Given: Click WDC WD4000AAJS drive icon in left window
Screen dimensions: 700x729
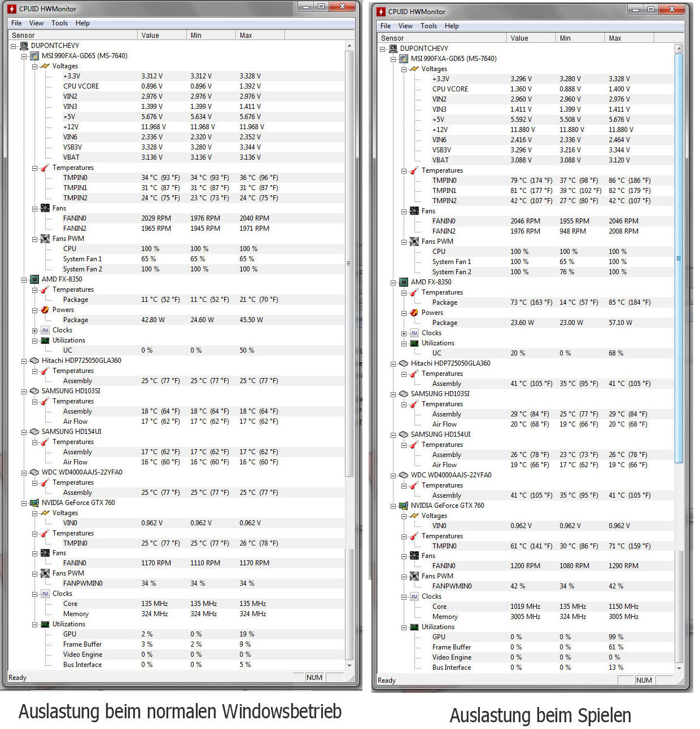Looking at the screenshot, I should point(34,472).
